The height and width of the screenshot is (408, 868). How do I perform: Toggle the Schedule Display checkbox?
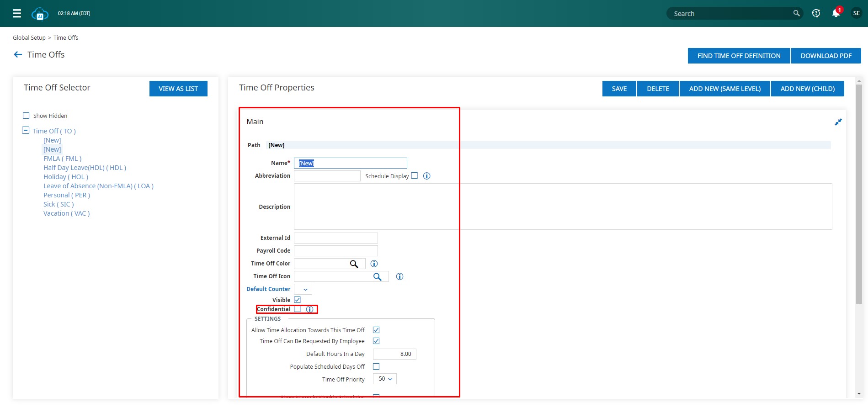pyautogui.click(x=415, y=176)
